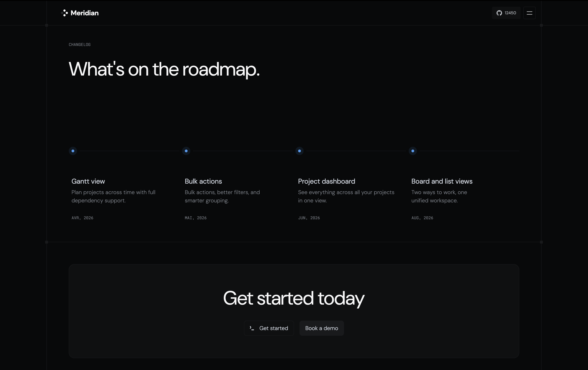This screenshot has width=588, height=370.
Task: Click the Bulk actions heading
Action: [203, 181]
